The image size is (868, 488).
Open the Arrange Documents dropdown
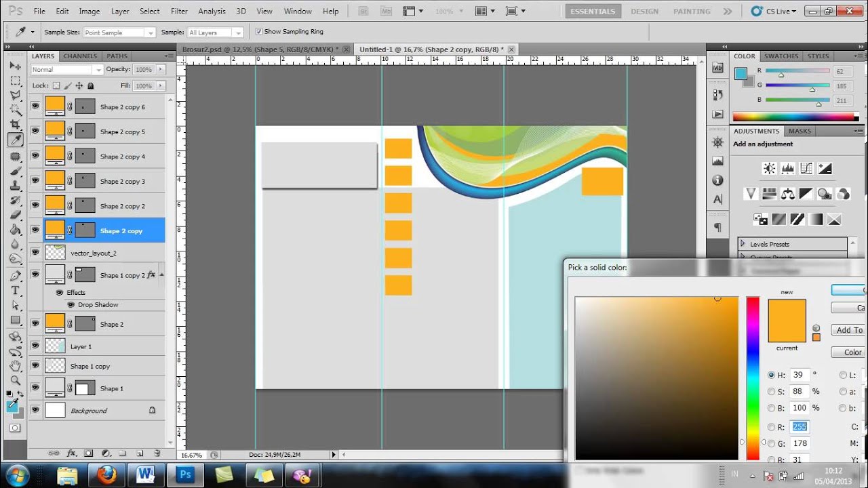pos(485,12)
